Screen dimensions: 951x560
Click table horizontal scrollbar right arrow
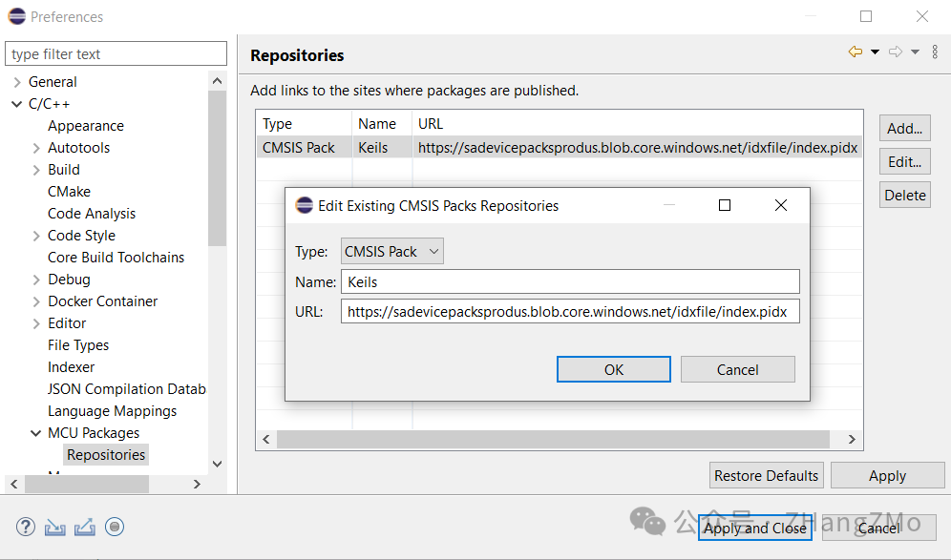[x=852, y=440]
